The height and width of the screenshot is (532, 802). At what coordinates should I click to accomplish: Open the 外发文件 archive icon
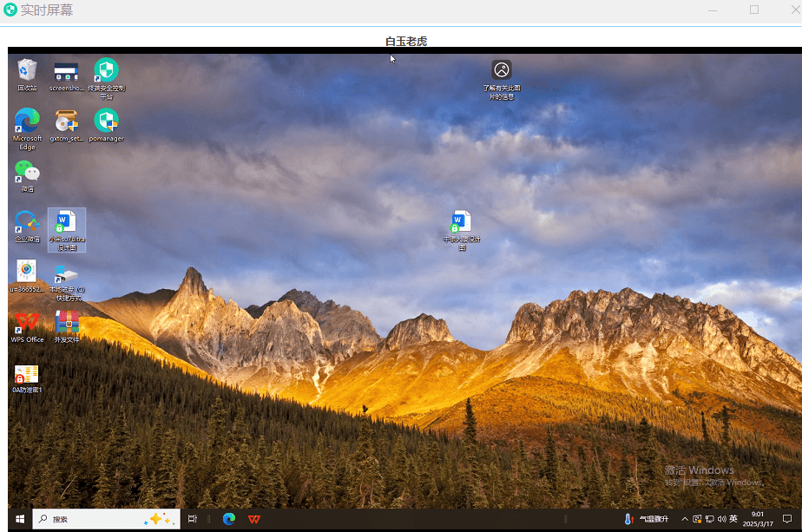pos(67,323)
